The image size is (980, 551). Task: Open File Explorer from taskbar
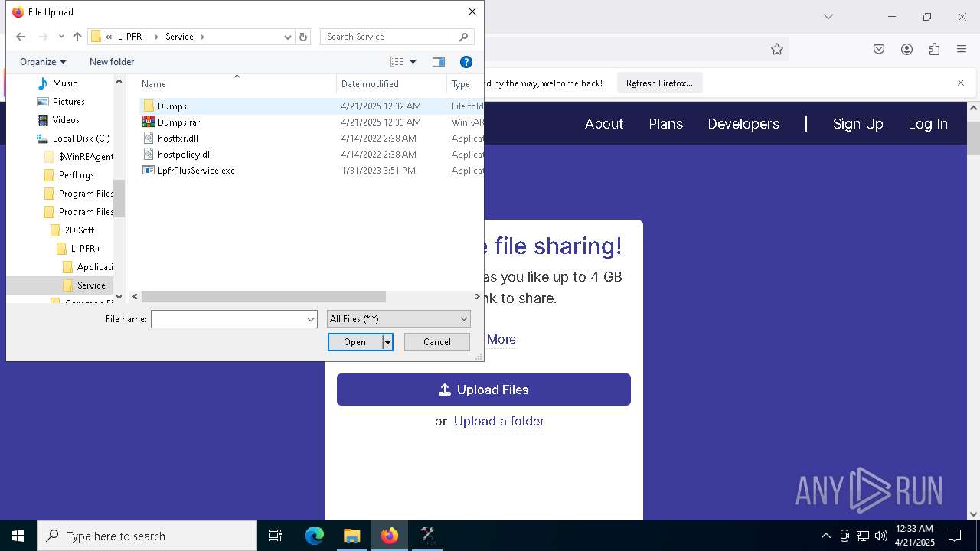click(352, 536)
